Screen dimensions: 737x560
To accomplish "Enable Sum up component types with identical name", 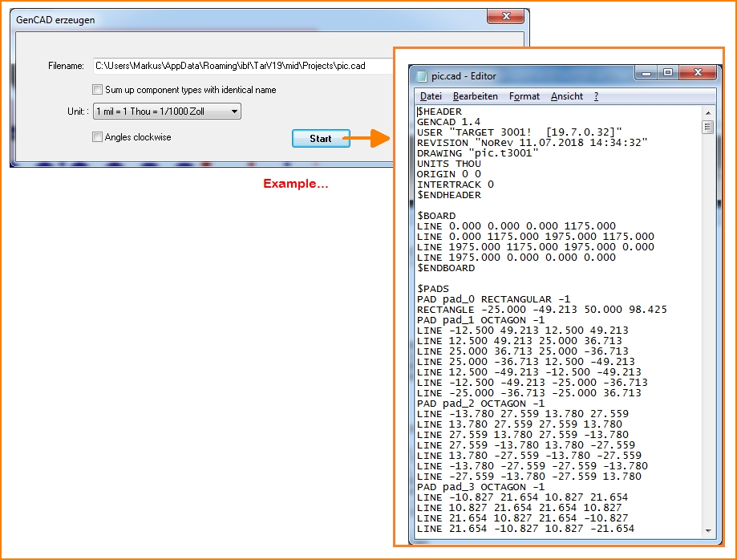I will coord(97,90).
